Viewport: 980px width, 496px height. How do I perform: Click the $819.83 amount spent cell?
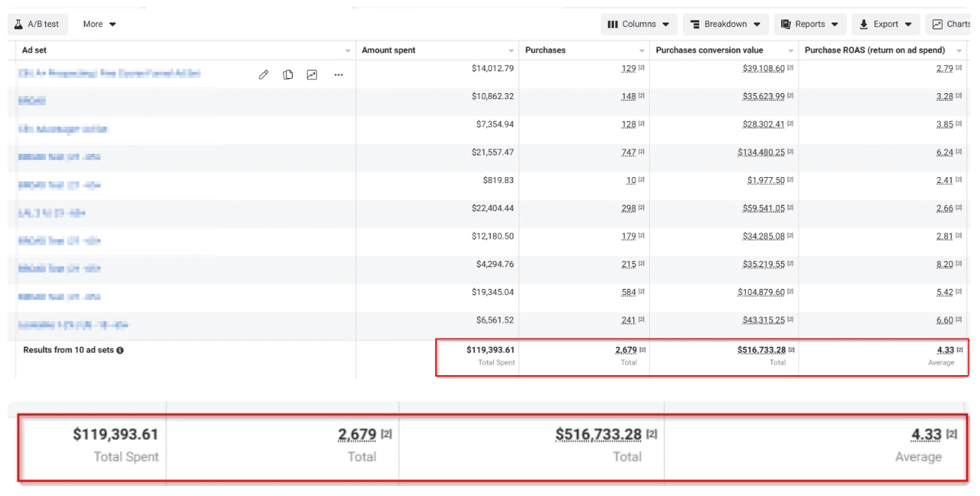click(499, 180)
